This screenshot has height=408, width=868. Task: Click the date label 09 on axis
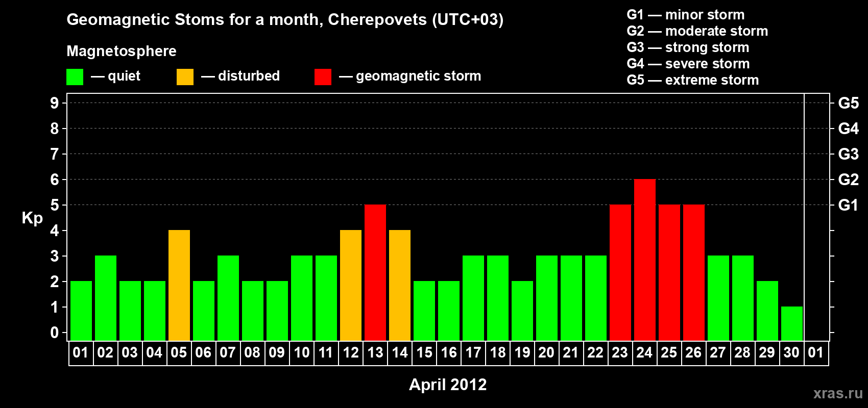(277, 352)
